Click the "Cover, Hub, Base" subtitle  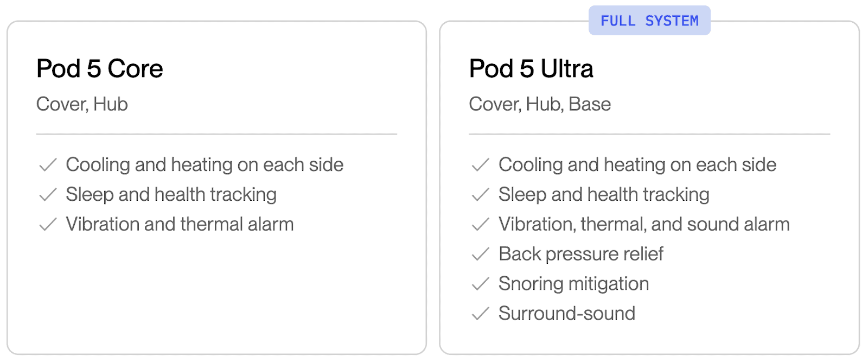(540, 104)
